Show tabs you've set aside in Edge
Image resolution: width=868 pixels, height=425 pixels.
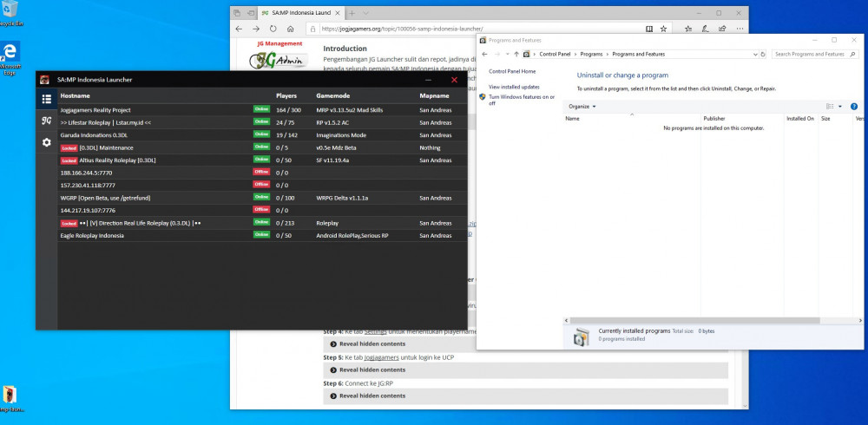coord(237,13)
